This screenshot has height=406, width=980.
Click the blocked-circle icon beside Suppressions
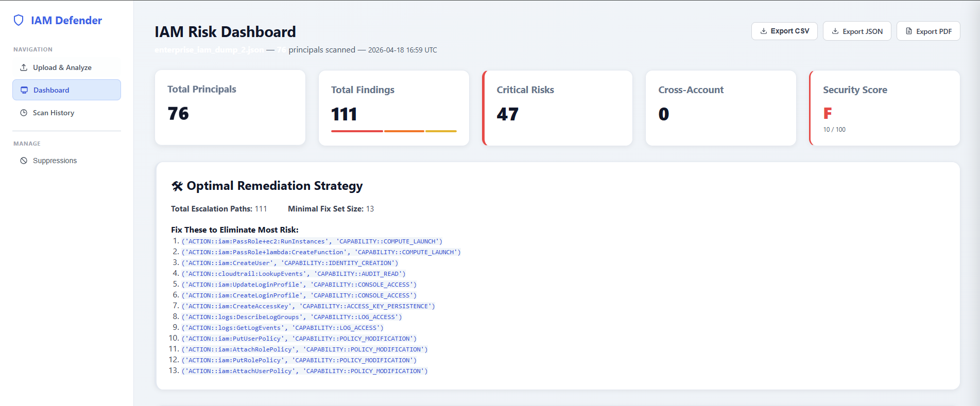pos(24,161)
